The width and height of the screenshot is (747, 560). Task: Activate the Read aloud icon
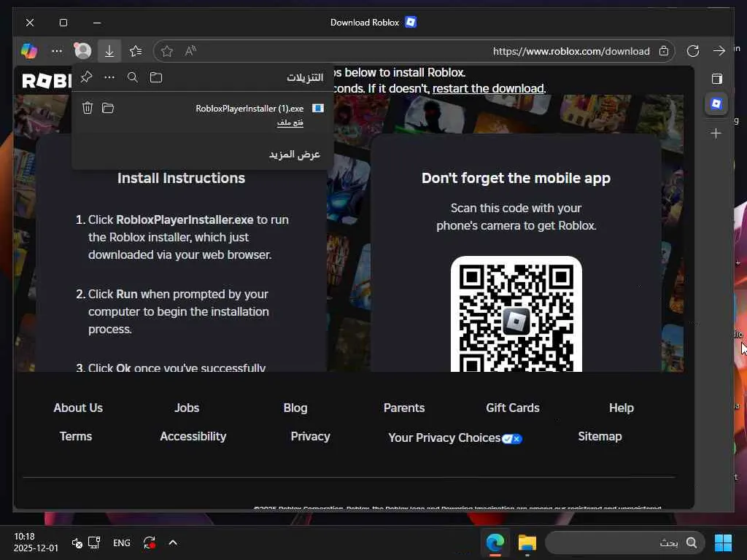(x=190, y=51)
